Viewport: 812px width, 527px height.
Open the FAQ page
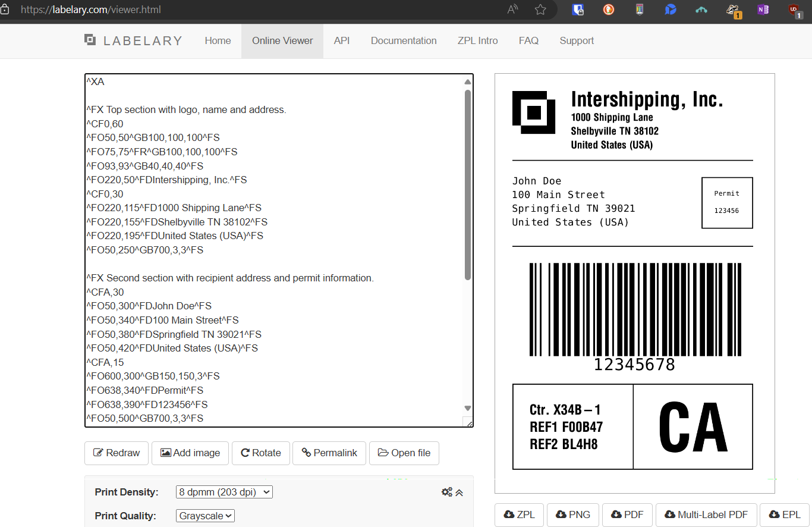click(528, 40)
